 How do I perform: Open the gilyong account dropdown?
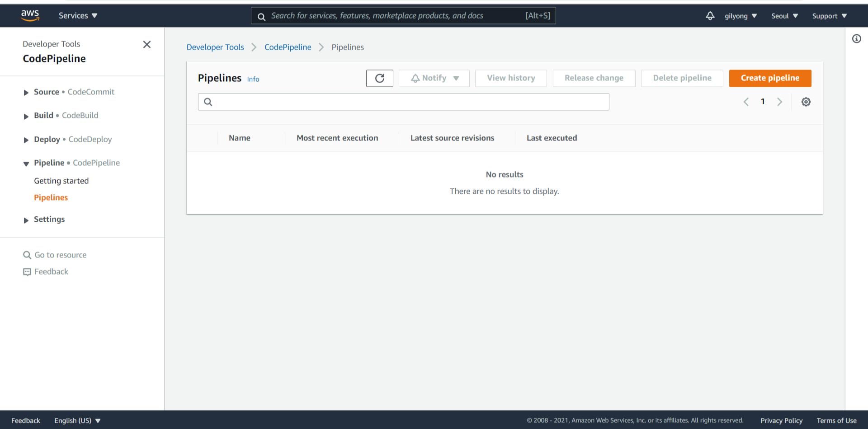741,16
